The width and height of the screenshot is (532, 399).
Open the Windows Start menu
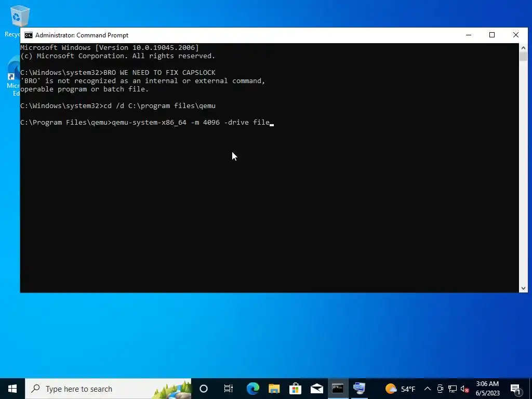point(12,389)
